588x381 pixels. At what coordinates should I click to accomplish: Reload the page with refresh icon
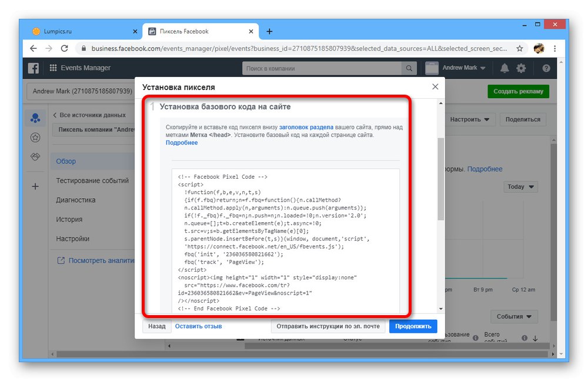65,48
